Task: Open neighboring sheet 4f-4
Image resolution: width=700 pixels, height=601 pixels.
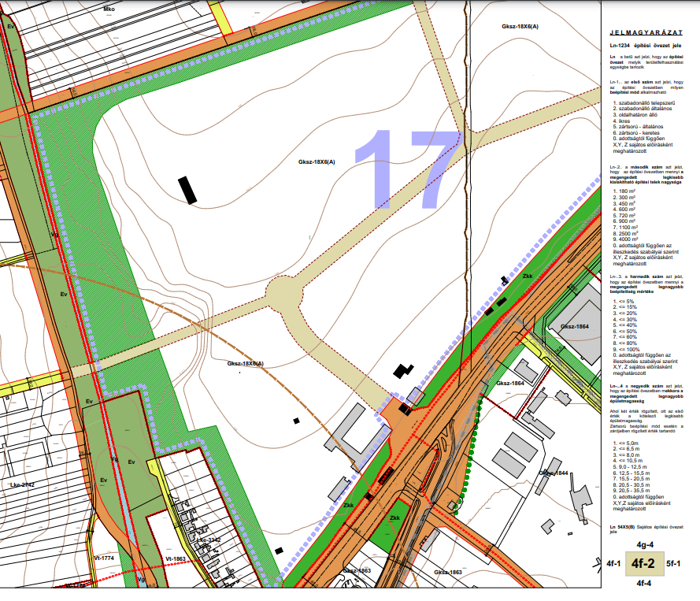Action: point(643,584)
